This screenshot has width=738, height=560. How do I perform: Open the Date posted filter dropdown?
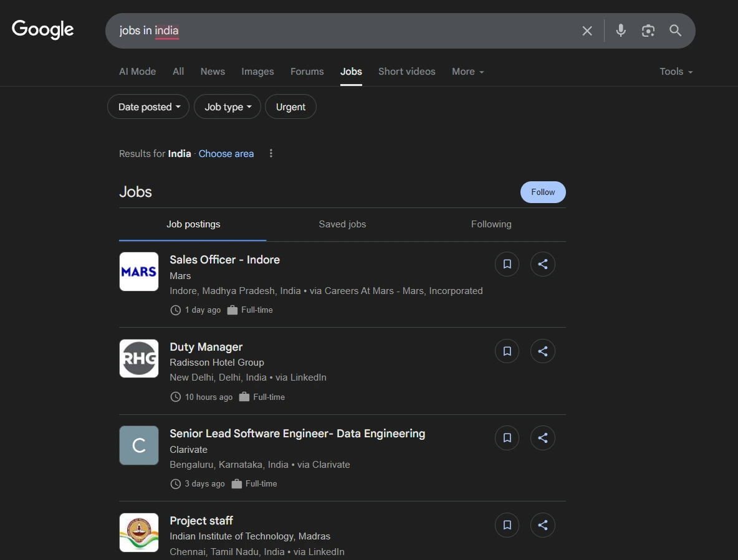click(x=148, y=107)
